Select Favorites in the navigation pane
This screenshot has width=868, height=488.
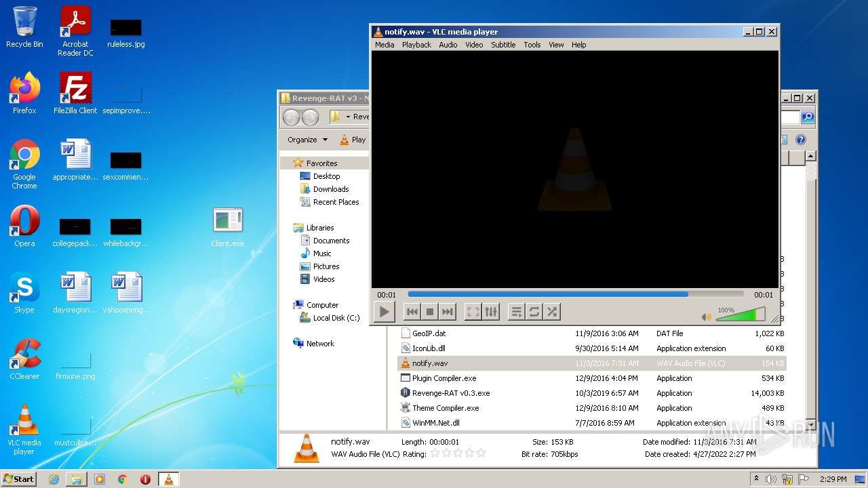(x=321, y=163)
